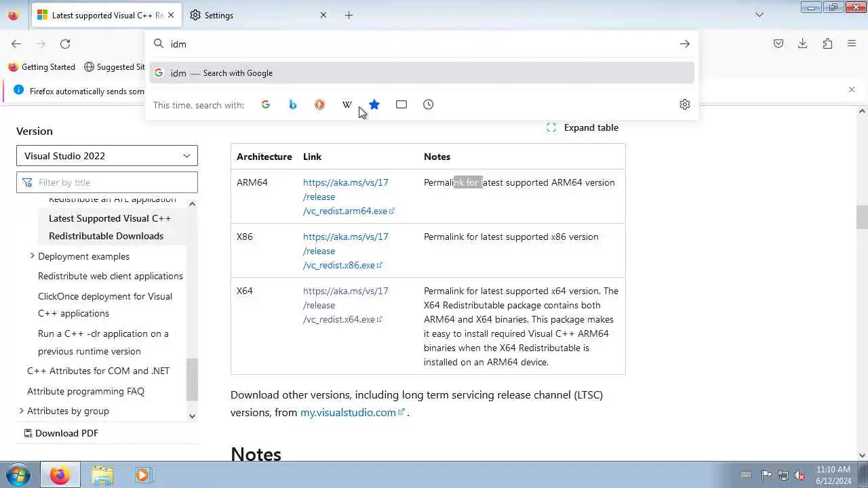Click Expand table
868x488 pixels.
pos(583,127)
